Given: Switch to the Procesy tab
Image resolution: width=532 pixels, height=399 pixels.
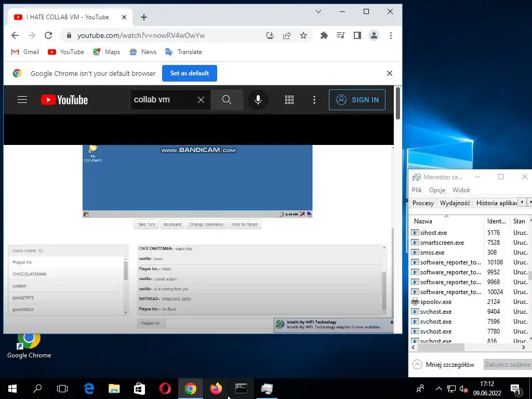Looking at the screenshot, I should coord(423,203).
